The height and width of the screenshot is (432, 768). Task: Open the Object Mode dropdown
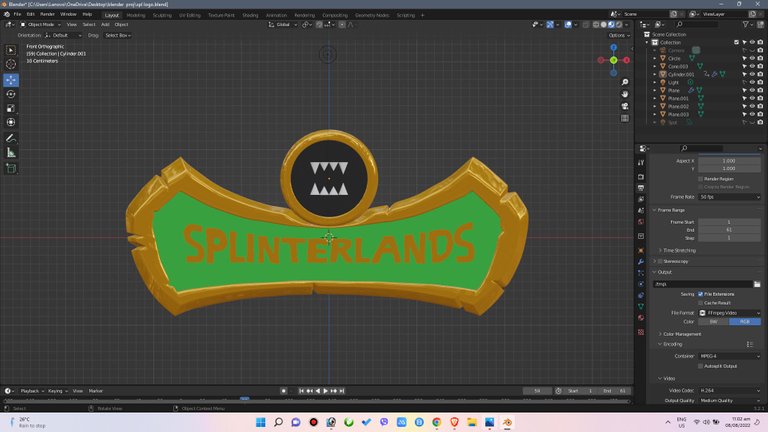click(x=41, y=24)
